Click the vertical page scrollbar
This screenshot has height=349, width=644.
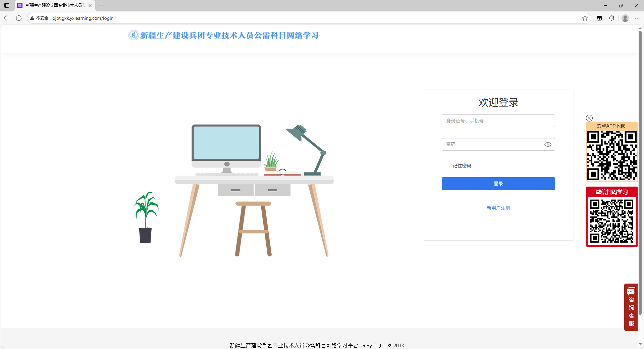pyautogui.click(x=640, y=168)
